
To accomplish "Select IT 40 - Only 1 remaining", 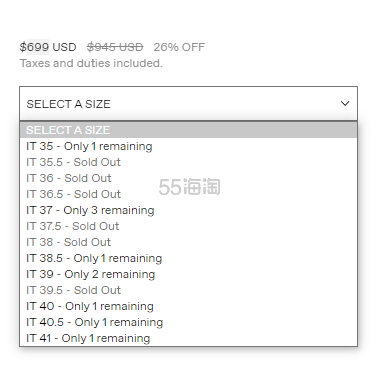I will click(188, 306).
